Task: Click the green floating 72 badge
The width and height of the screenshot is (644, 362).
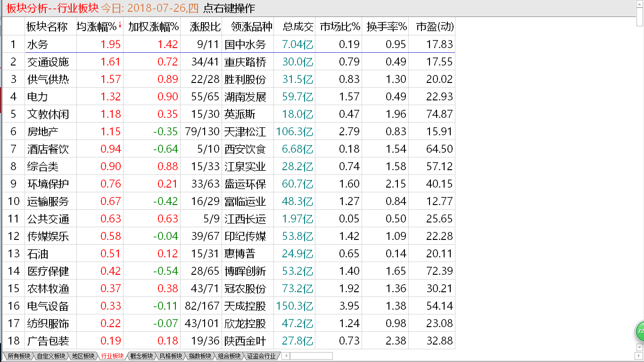Action: pyautogui.click(x=640, y=331)
